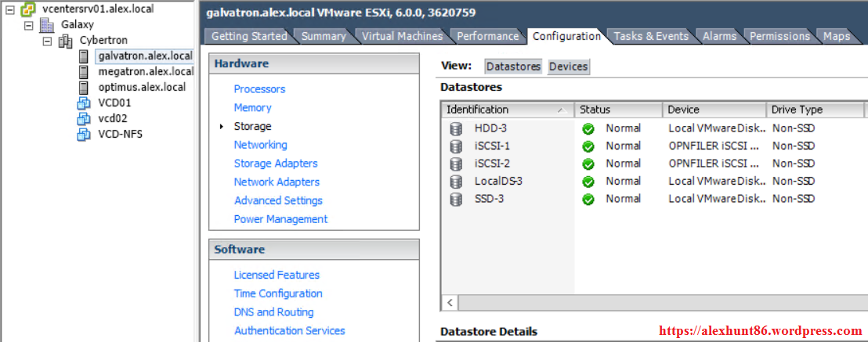Switch to the Summary tab

point(324,37)
